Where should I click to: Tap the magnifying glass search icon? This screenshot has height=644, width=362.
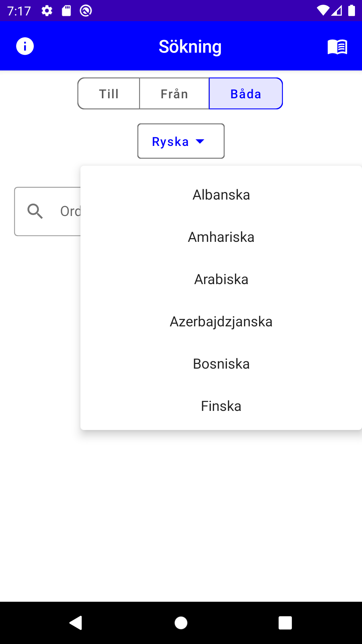(35, 211)
